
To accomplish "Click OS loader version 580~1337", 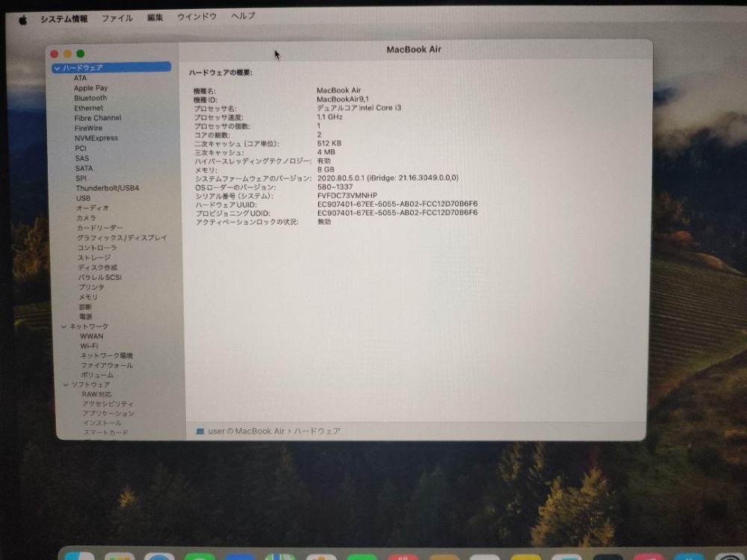I will pos(335,187).
